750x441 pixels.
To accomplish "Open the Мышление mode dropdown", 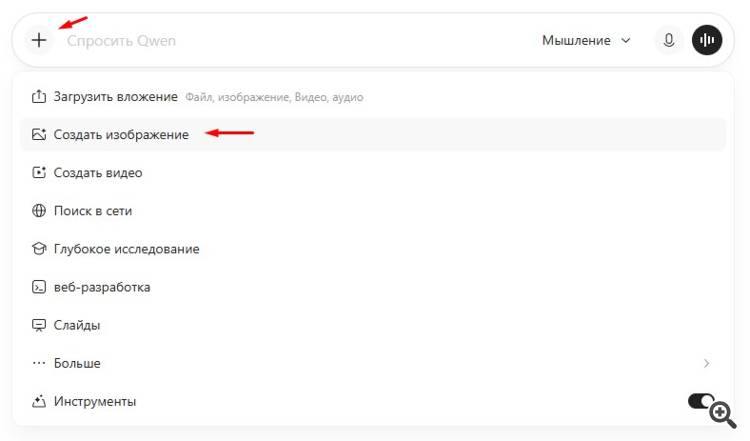I will tap(586, 40).
